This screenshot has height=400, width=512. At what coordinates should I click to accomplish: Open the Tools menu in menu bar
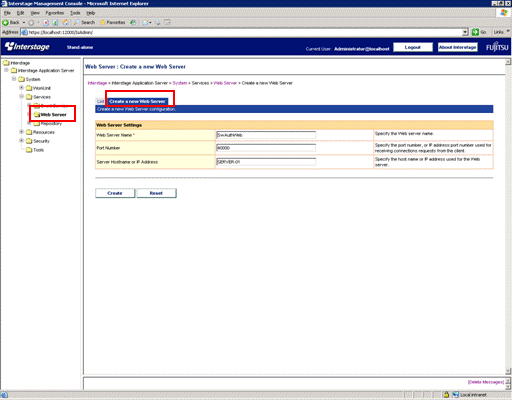coord(75,13)
